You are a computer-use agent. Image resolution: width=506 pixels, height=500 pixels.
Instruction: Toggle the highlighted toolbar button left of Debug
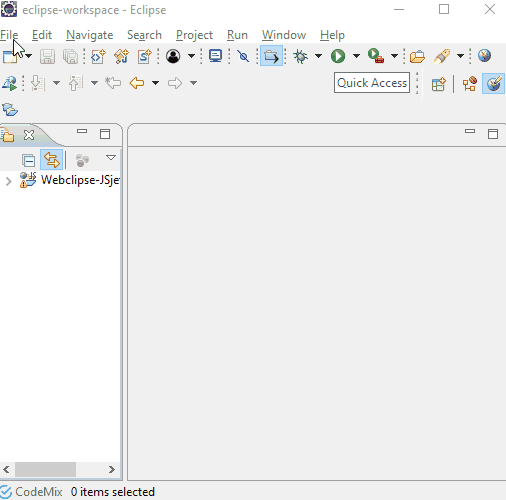pos(271,56)
